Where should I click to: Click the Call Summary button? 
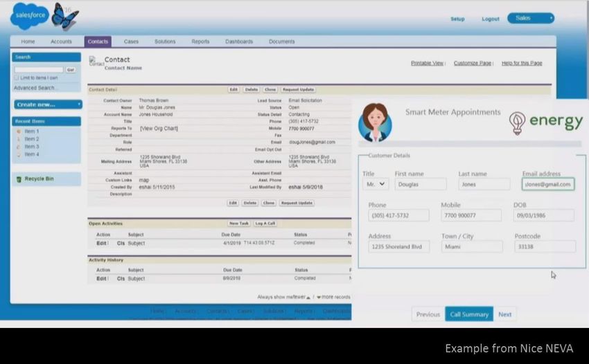click(x=469, y=314)
